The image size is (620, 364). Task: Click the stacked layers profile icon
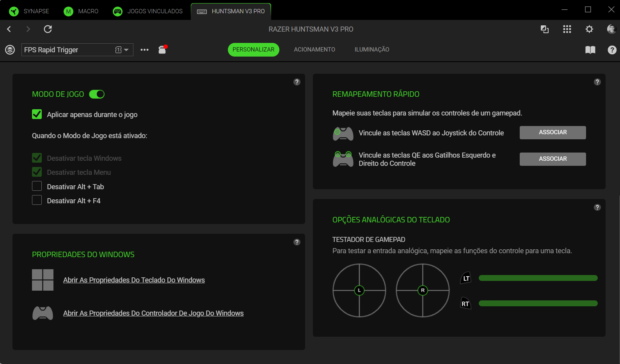pyautogui.click(x=10, y=50)
